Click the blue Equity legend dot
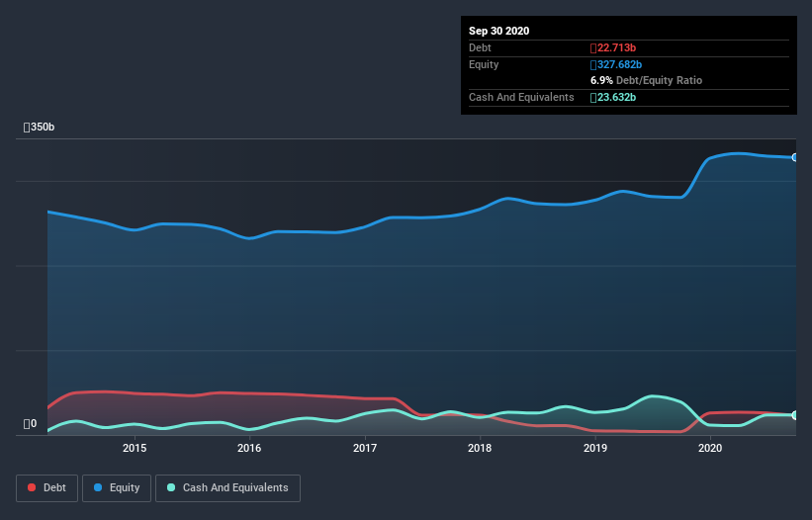 pos(98,487)
